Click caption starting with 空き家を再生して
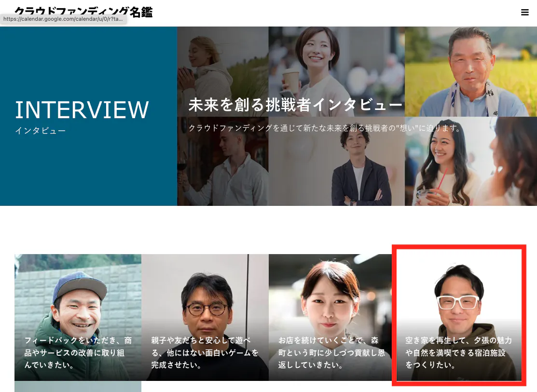This screenshot has height=392, width=537. coord(458,353)
